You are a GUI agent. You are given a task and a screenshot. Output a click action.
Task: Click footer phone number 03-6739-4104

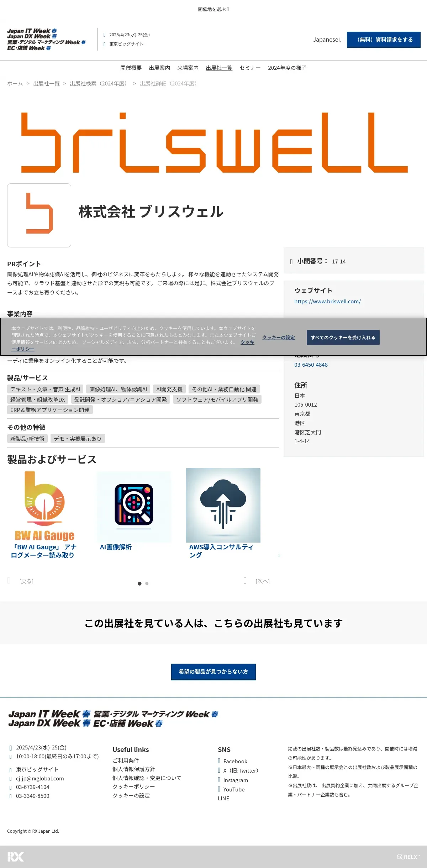pyautogui.click(x=33, y=787)
